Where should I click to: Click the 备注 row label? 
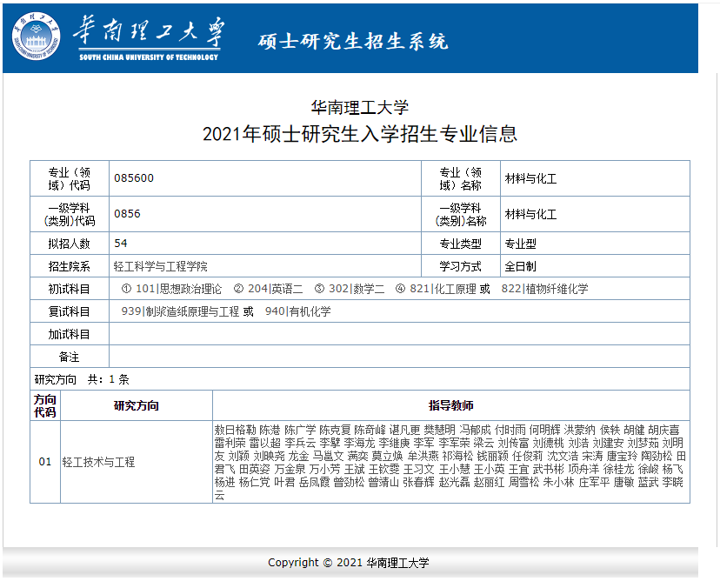point(70,357)
